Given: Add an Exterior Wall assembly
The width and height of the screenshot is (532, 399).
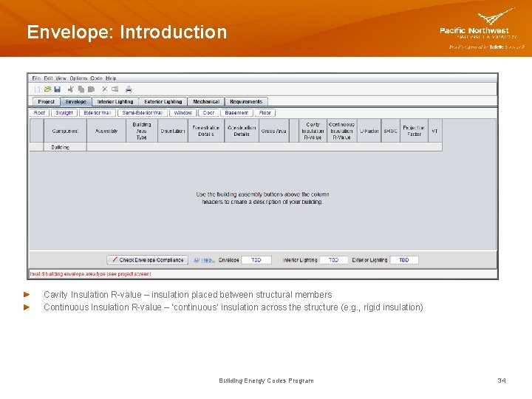Looking at the screenshot, I should 98,112.
